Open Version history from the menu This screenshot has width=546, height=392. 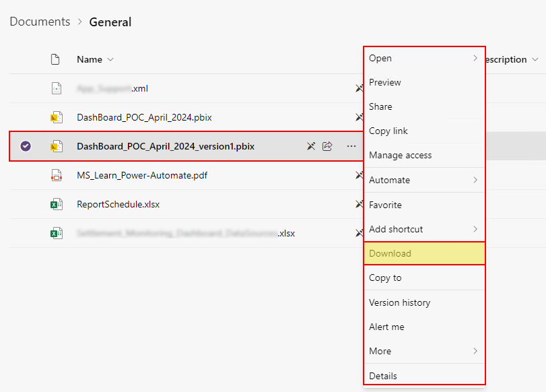pos(424,302)
